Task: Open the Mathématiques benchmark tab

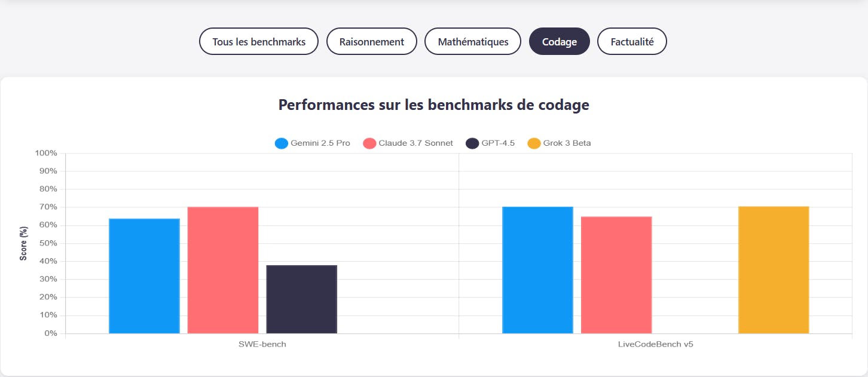Action: tap(473, 42)
